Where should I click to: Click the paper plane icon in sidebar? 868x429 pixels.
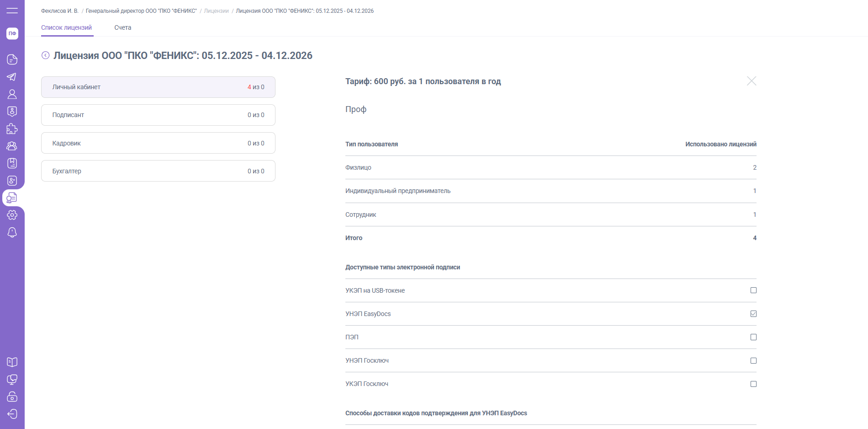coord(12,77)
